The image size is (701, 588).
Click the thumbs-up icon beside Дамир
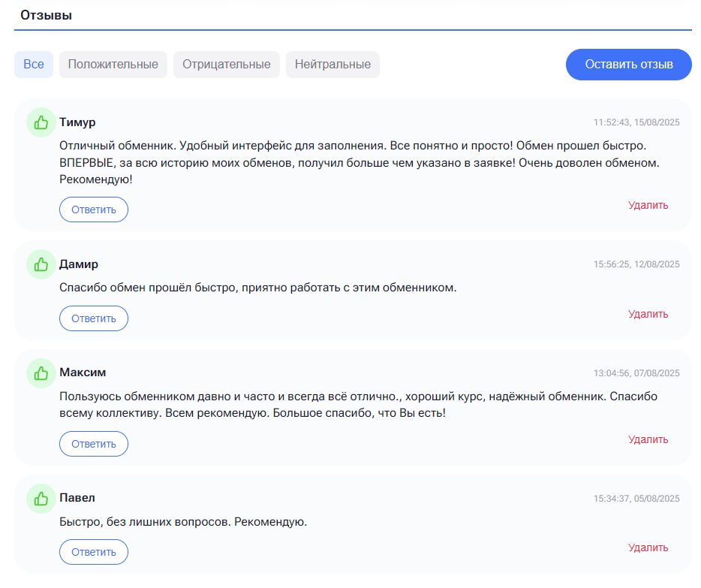pyautogui.click(x=41, y=264)
